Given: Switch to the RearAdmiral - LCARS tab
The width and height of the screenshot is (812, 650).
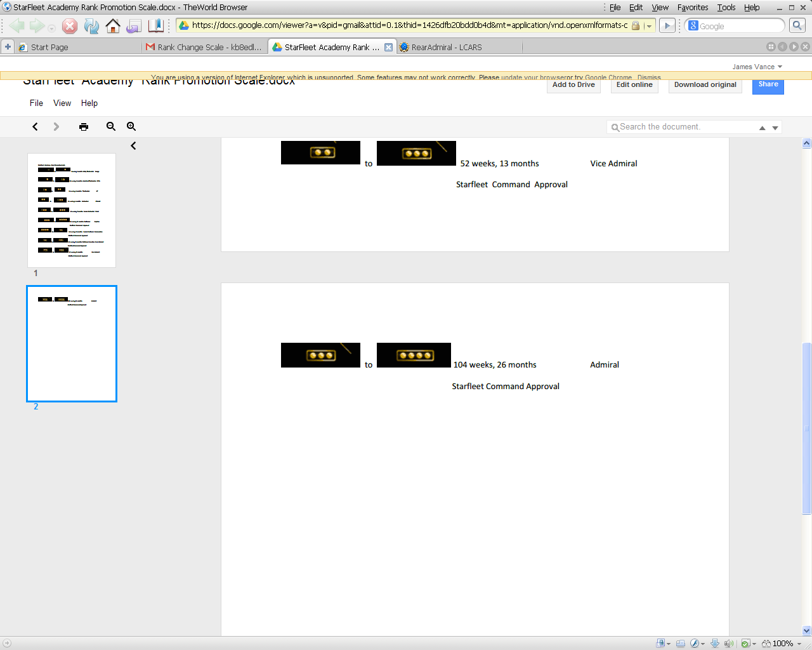Looking at the screenshot, I should click(459, 47).
